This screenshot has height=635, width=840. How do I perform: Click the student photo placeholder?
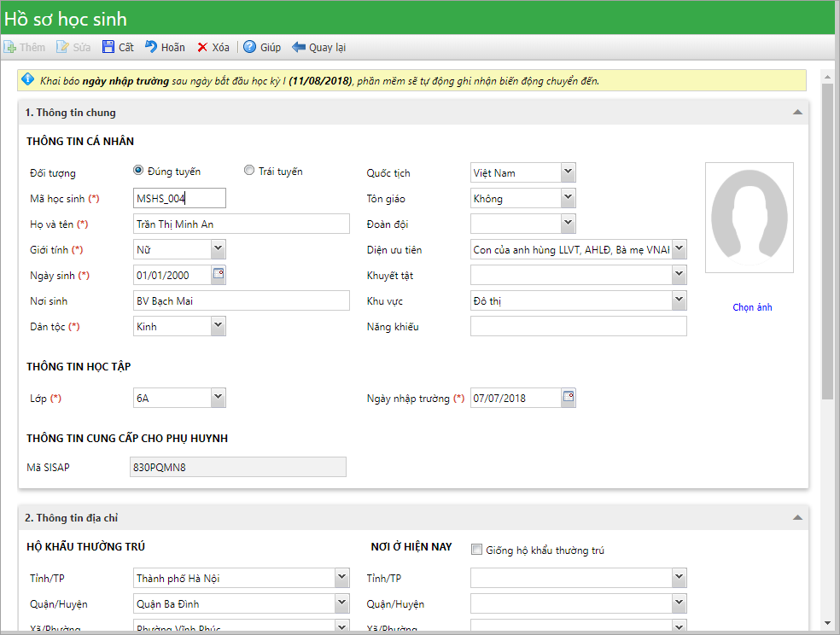click(749, 218)
